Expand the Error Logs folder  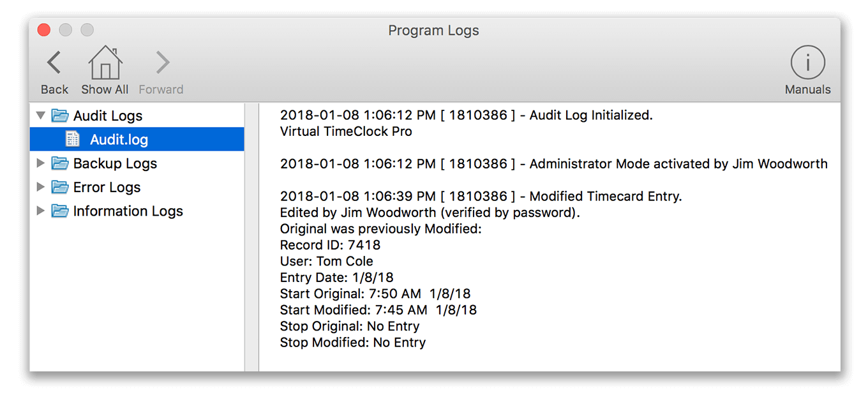coord(40,187)
